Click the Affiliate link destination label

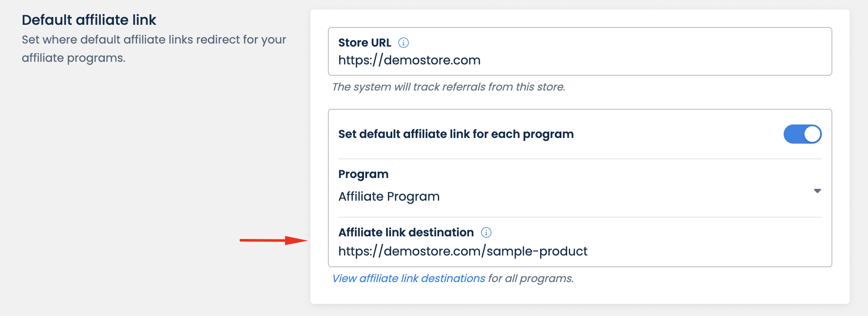click(406, 232)
